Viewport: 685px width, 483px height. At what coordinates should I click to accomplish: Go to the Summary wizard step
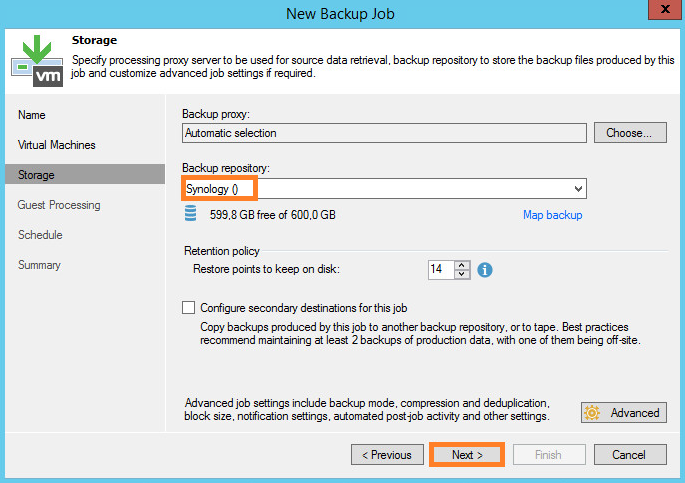click(x=39, y=265)
